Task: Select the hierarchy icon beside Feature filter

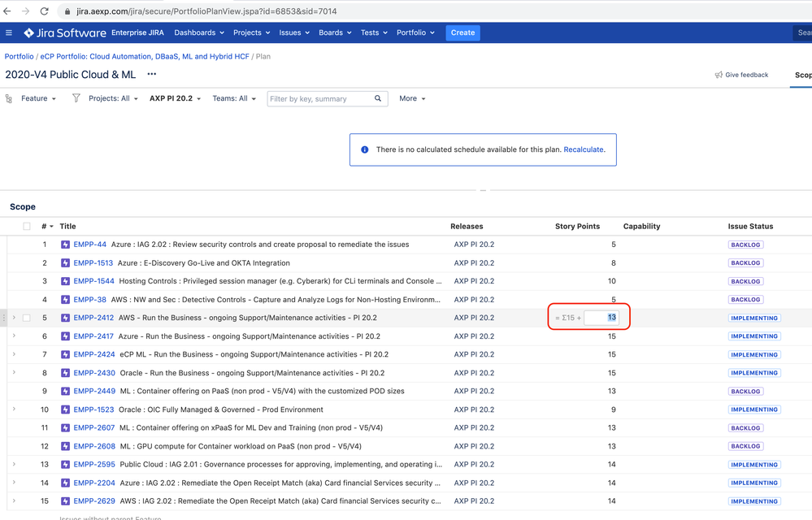Action: (8, 97)
